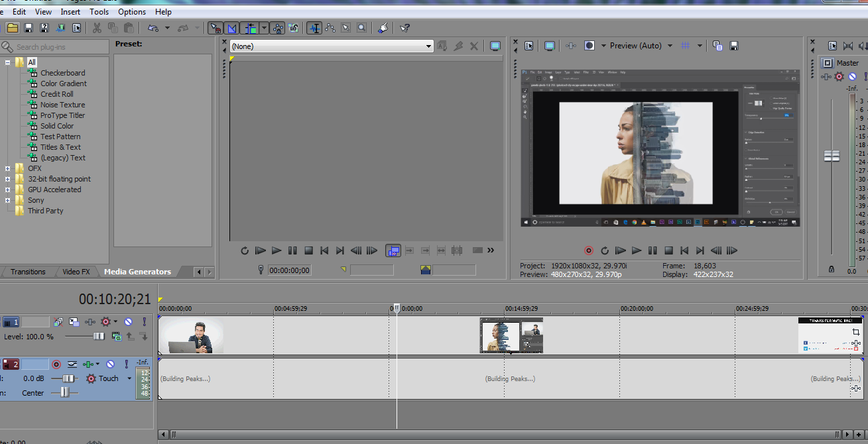
Task: Open the View menu
Action: (43, 11)
